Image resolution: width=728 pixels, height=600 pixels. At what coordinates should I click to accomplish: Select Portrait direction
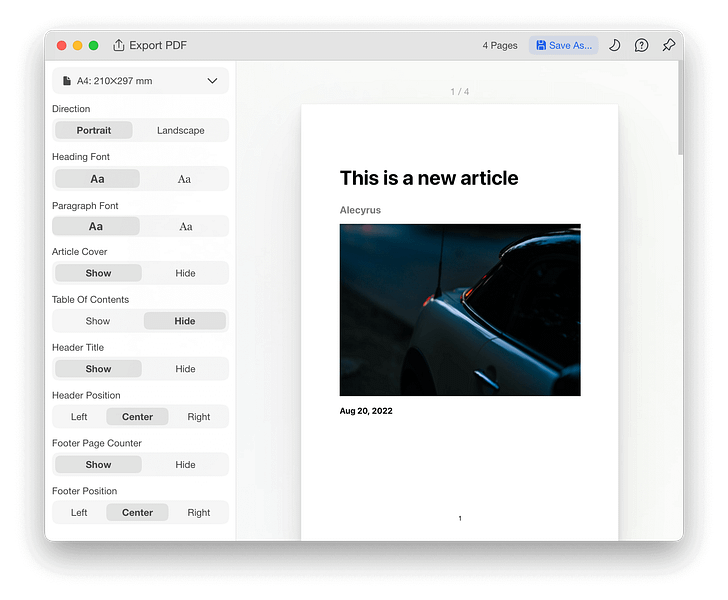(x=94, y=130)
